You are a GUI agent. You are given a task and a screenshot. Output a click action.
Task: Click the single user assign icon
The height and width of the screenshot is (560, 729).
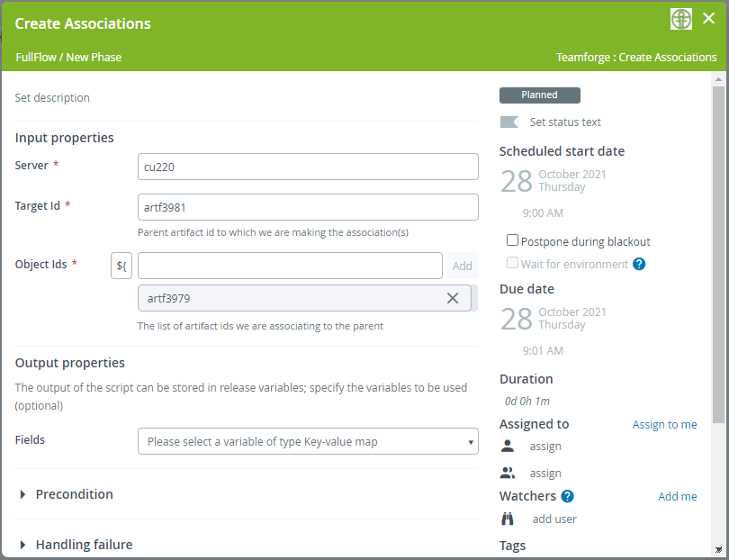pos(508,446)
